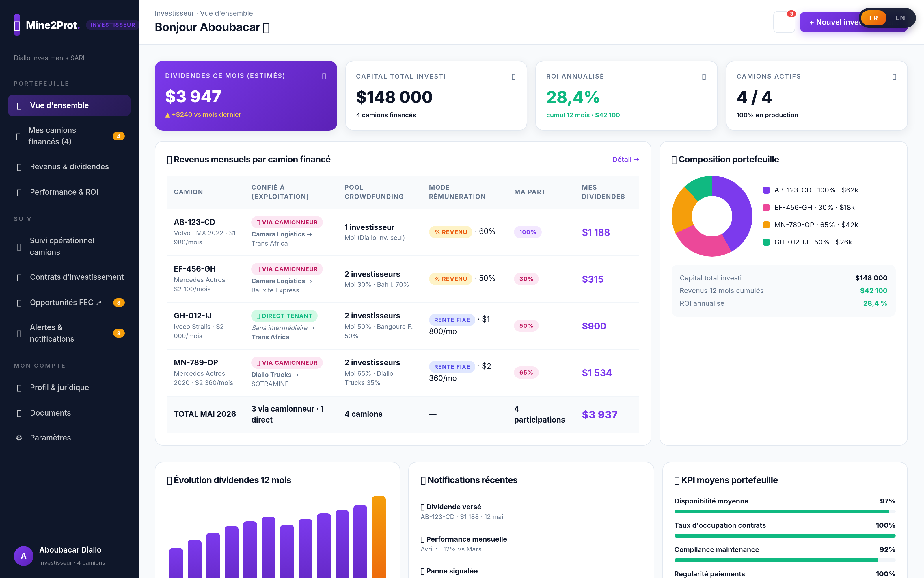Click the DIRECT TENANT badge

pos(284,316)
